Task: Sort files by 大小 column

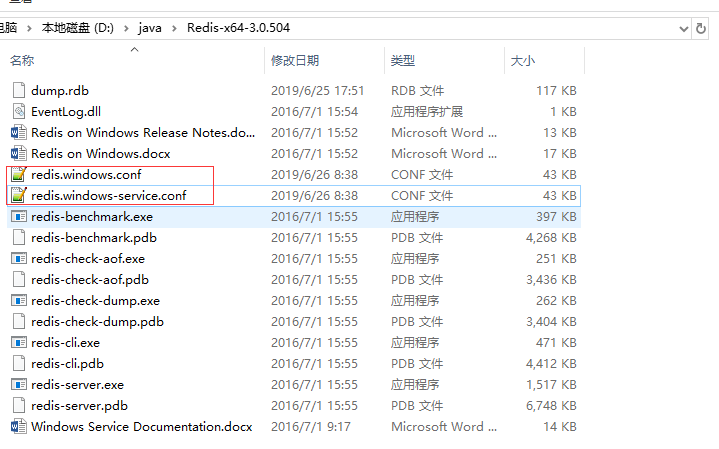Action: [x=523, y=61]
